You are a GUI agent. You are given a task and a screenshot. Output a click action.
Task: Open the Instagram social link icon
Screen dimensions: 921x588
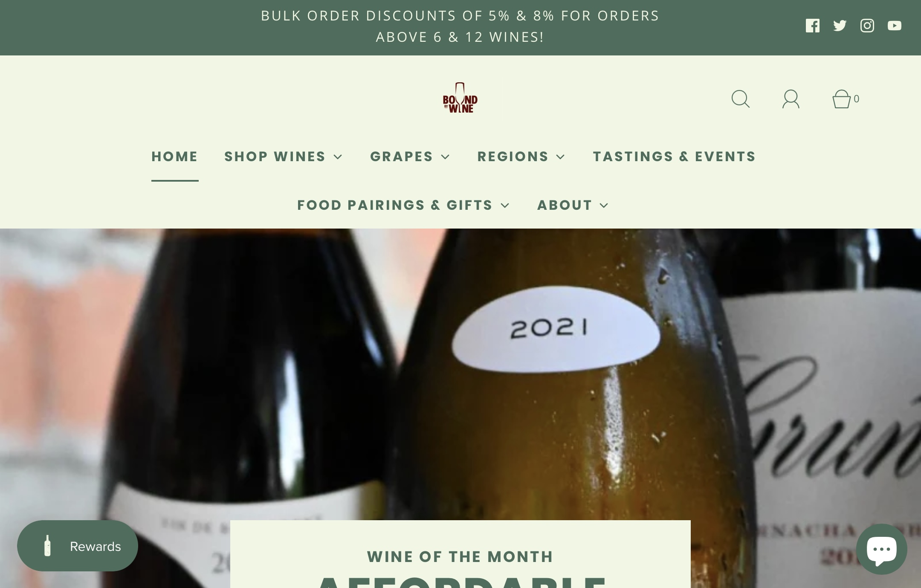(x=867, y=26)
